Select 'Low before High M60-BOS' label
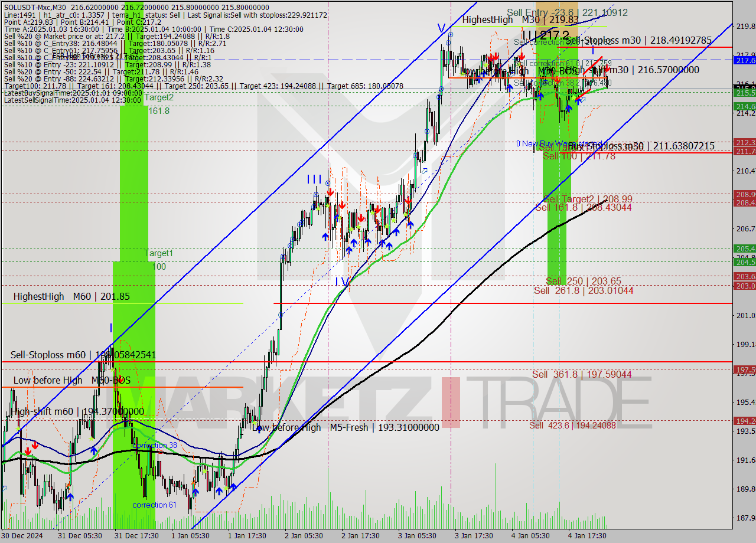 click(71, 380)
